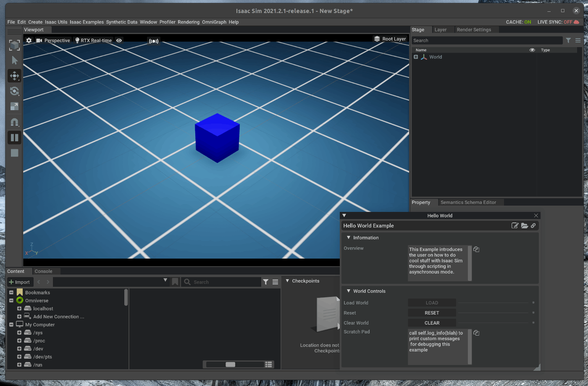588x386 pixels.
Task: Open the Stage panel options menu
Action: [x=578, y=40]
